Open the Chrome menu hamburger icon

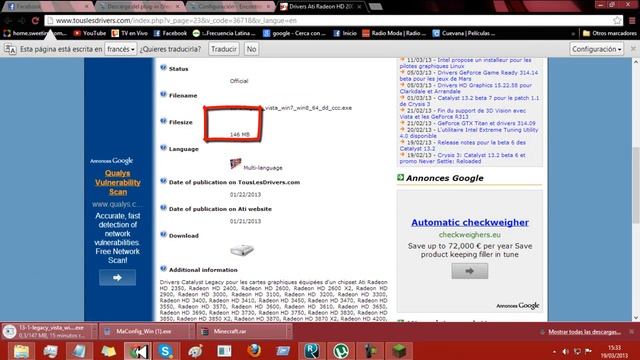tap(632, 20)
